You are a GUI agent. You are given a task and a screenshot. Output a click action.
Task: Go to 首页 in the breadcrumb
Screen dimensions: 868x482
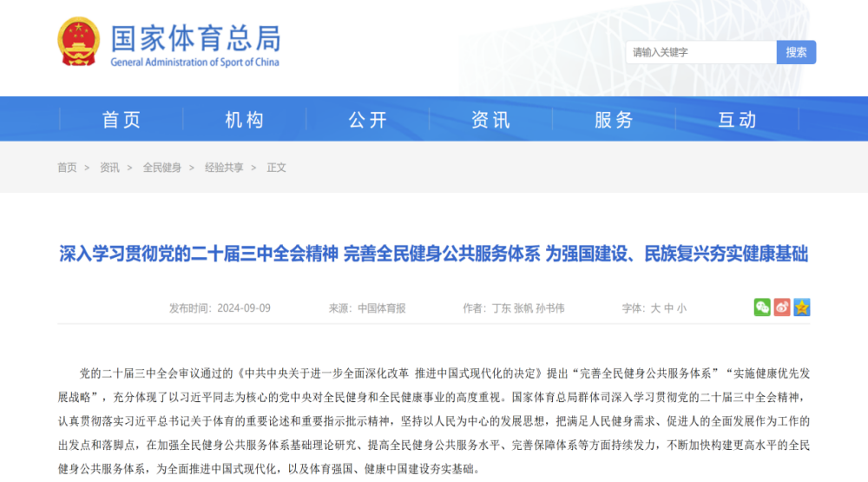tap(67, 168)
